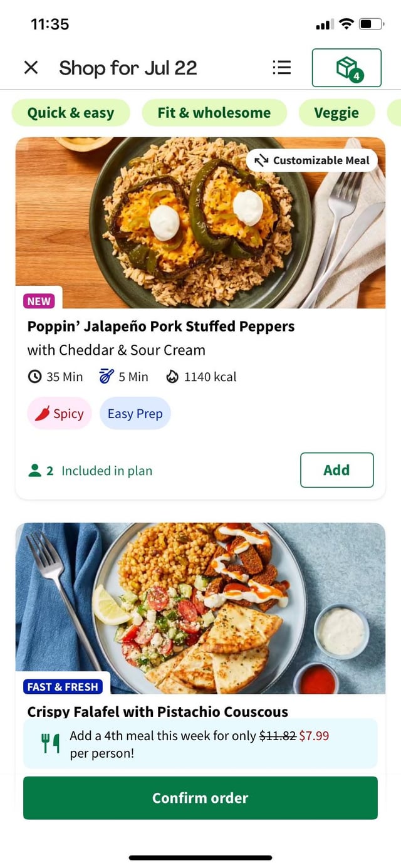Tap the customize swap arrows icon

coord(261,160)
